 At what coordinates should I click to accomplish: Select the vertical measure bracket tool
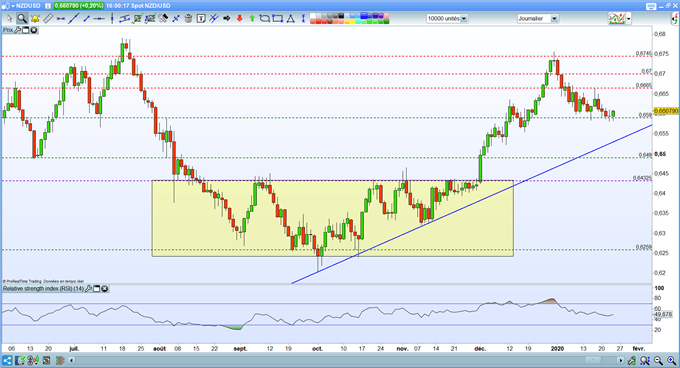pyautogui.click(x=303, y=19)
